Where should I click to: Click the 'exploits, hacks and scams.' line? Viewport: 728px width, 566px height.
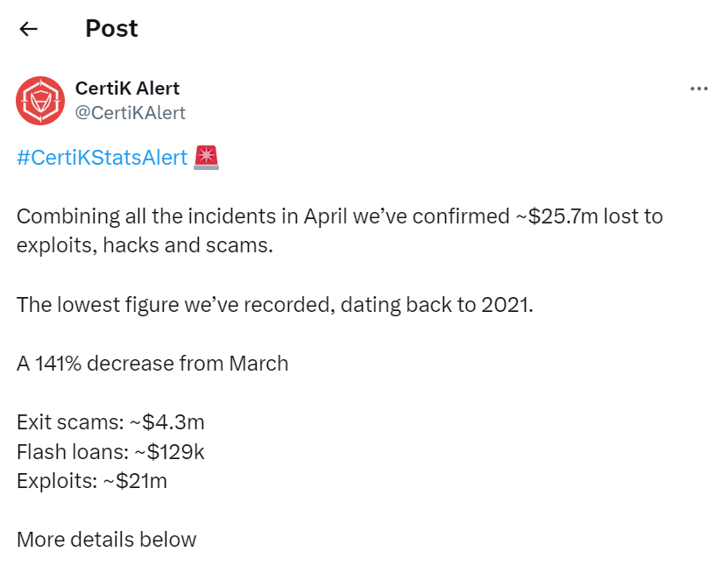click(x=145, y=244)
